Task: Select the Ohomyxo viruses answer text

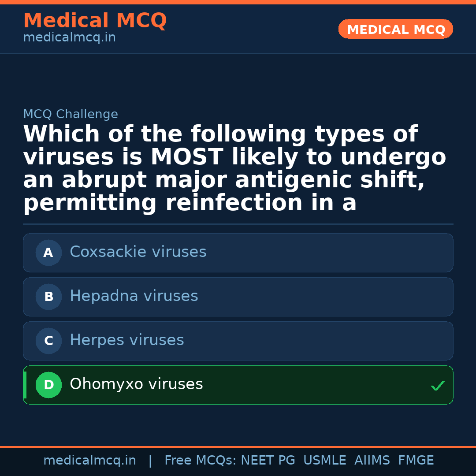Action: 136,384
